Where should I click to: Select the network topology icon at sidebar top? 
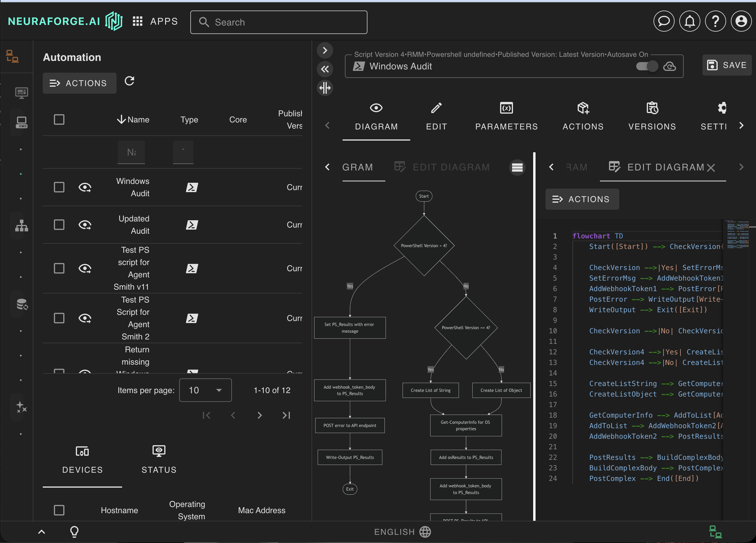point(12,57)
